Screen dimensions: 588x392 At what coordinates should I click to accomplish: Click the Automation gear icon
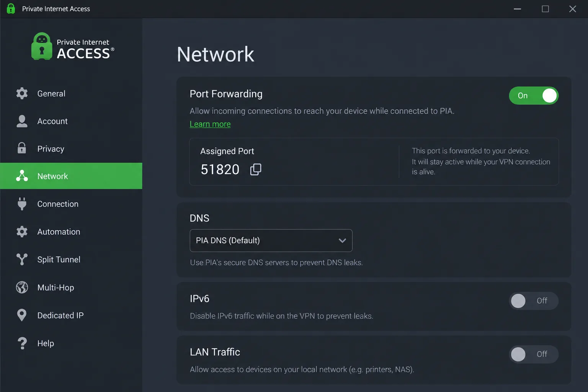22,232
